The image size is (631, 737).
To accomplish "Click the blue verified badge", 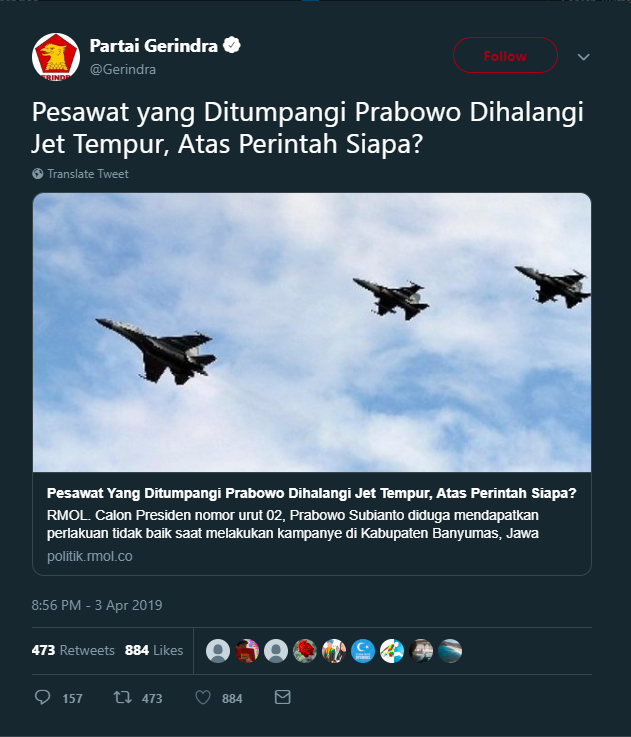I will 231,46.
